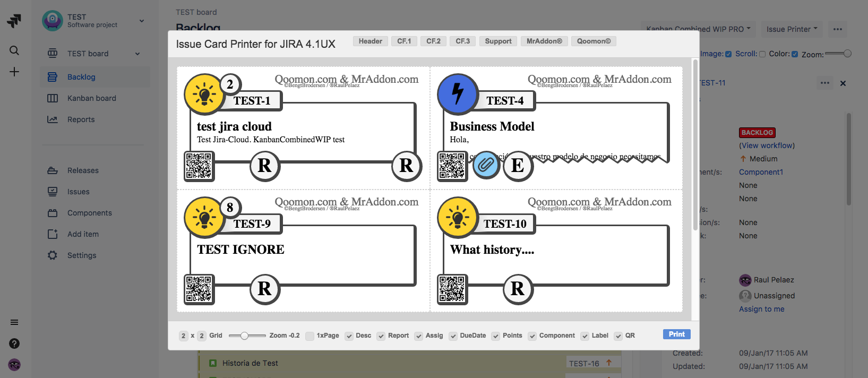The height and width of the screenshot is (378, 868).
Task: Expand the TEST board chevron in sidebar
Action: (137, 54)
